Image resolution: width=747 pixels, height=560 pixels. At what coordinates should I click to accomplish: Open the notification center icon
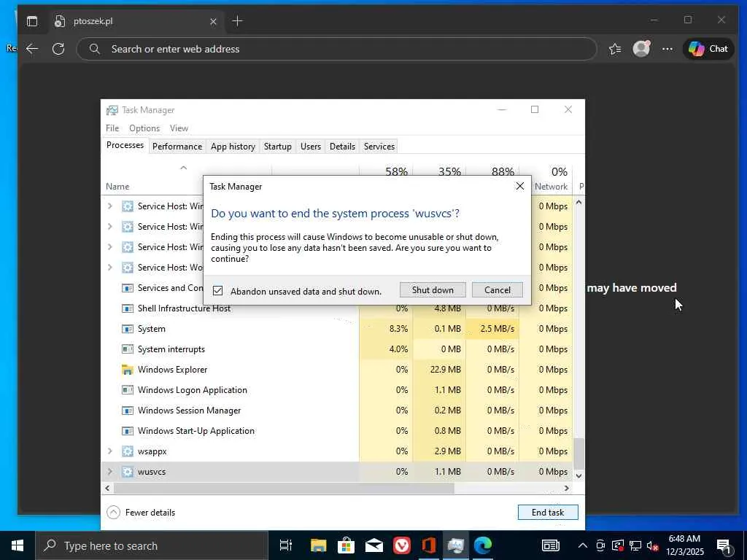coord(724,545)
